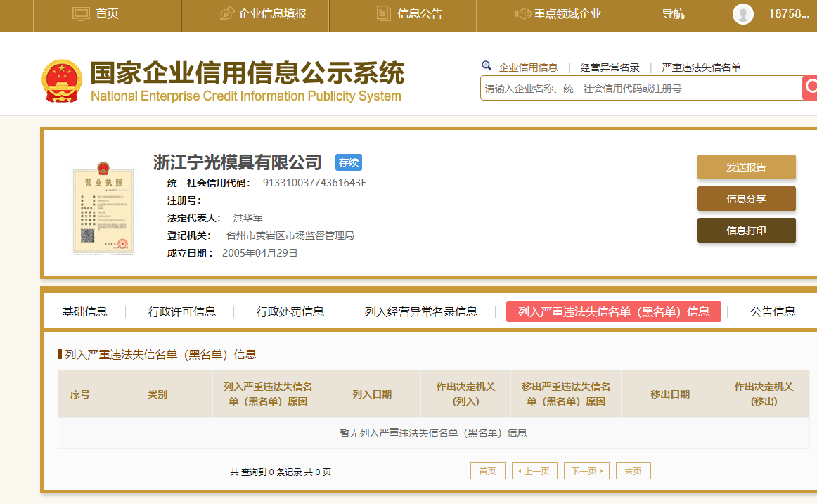Click the 序号 column header
Image resolution: width=817 pixels, height=504 pixels.
coord(80,394)
